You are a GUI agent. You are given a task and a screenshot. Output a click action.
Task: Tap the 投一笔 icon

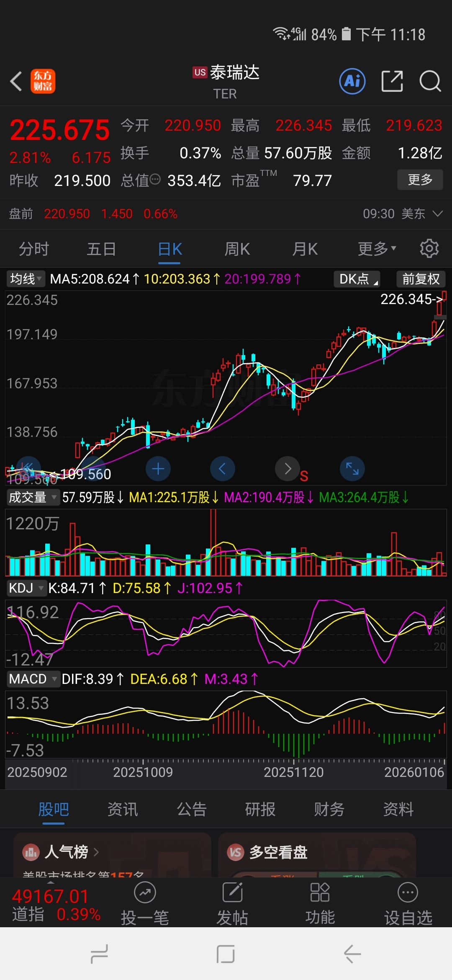(145, 893)
